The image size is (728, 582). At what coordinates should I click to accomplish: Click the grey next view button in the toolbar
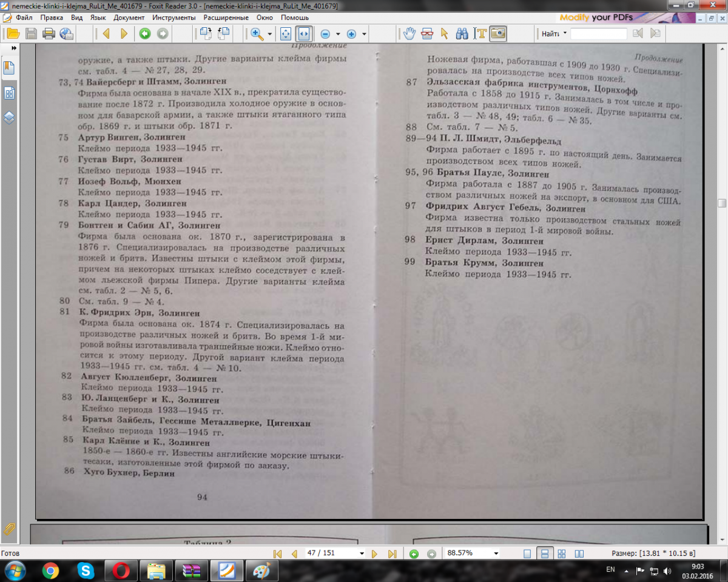tap(162, 34)
